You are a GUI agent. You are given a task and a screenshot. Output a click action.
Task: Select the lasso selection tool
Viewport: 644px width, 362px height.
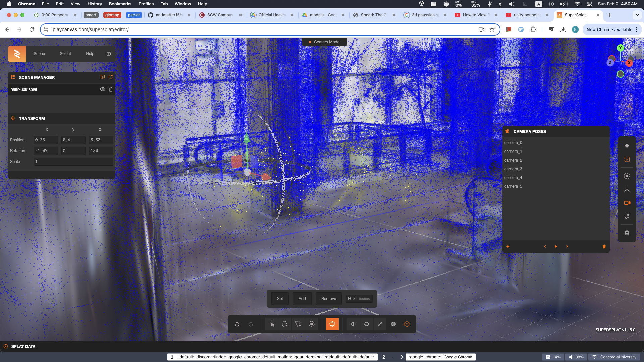click(284, 324)
